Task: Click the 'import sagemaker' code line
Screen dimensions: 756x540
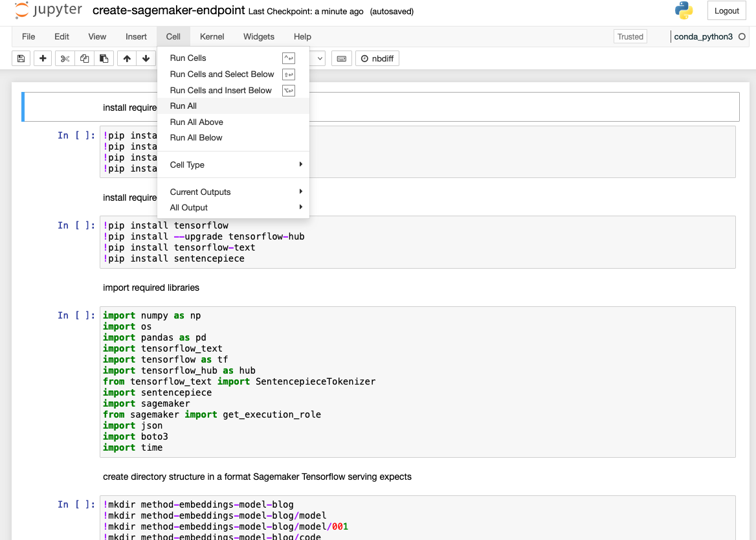Action: click(x=146, y=403)
